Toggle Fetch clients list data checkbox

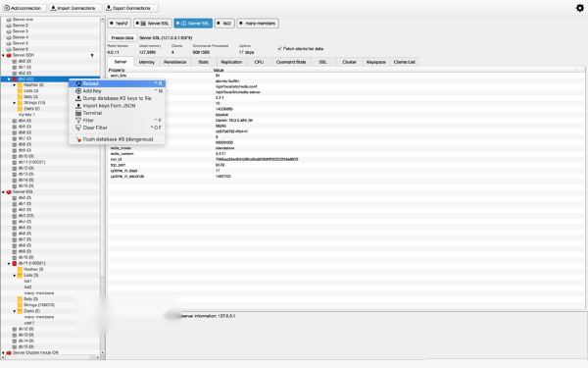[x=279, y=48]
